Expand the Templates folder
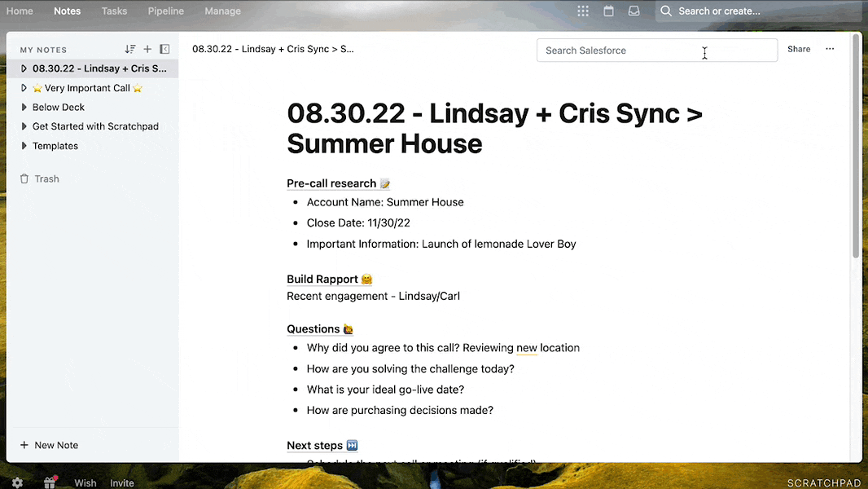The height and width of the screenshot is (489, 868). point(24,146)
